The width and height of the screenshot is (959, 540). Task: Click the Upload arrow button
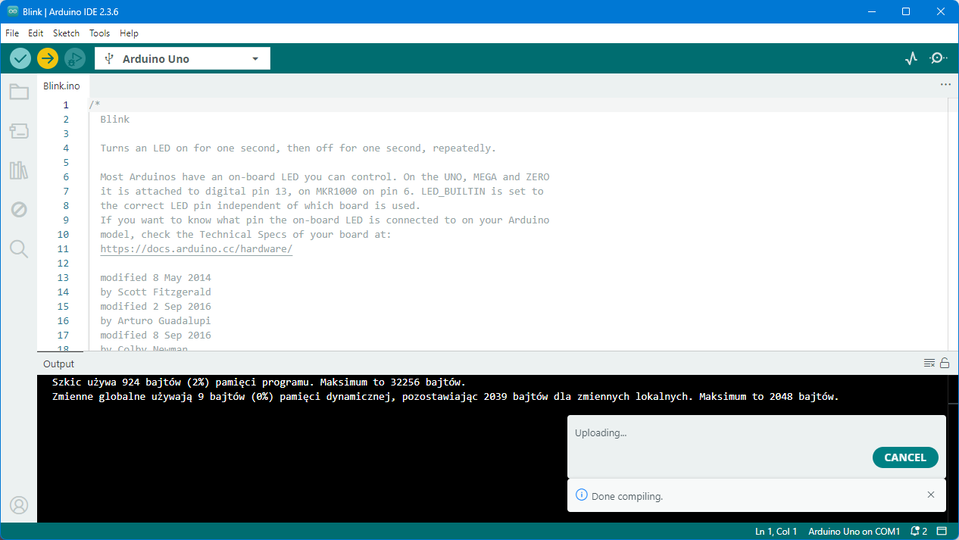click(47, 59)
